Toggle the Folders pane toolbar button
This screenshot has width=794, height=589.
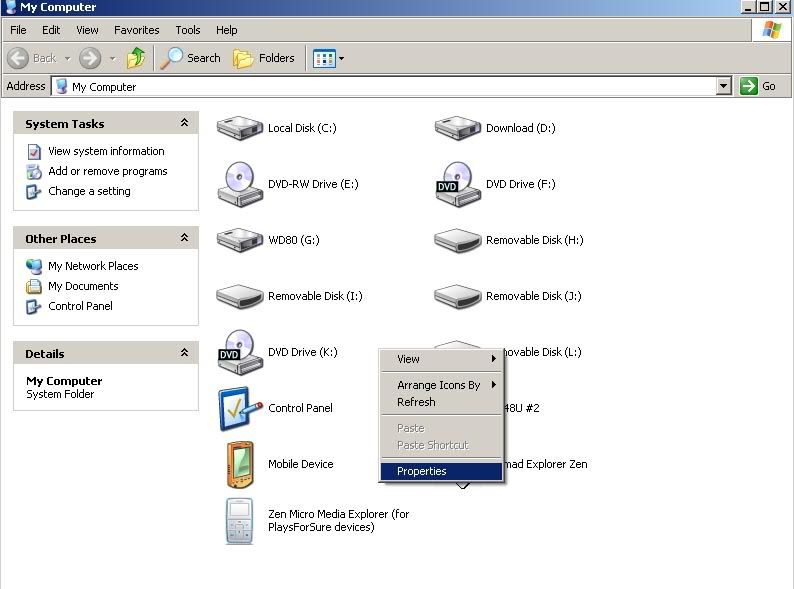click(264, 58)
